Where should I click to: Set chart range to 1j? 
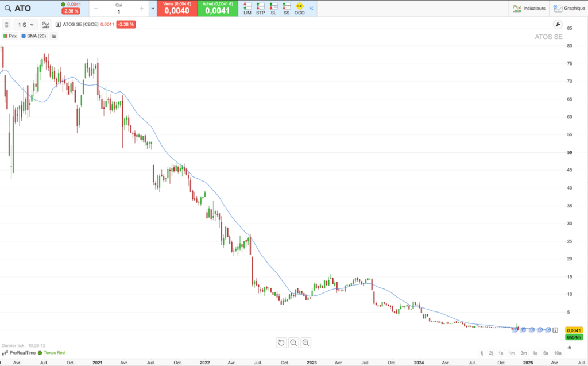pyautogui.click(x=482, y=353)
